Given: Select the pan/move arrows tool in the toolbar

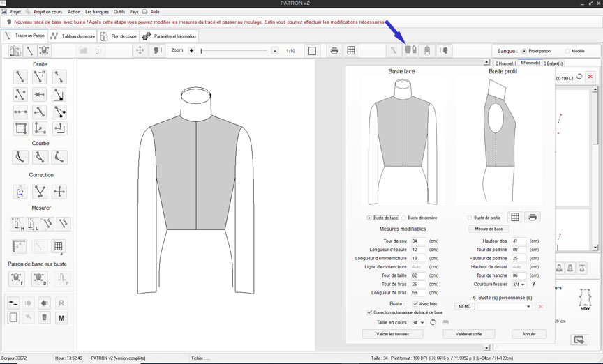Looking at the screenshot, I should coord(140,51).
